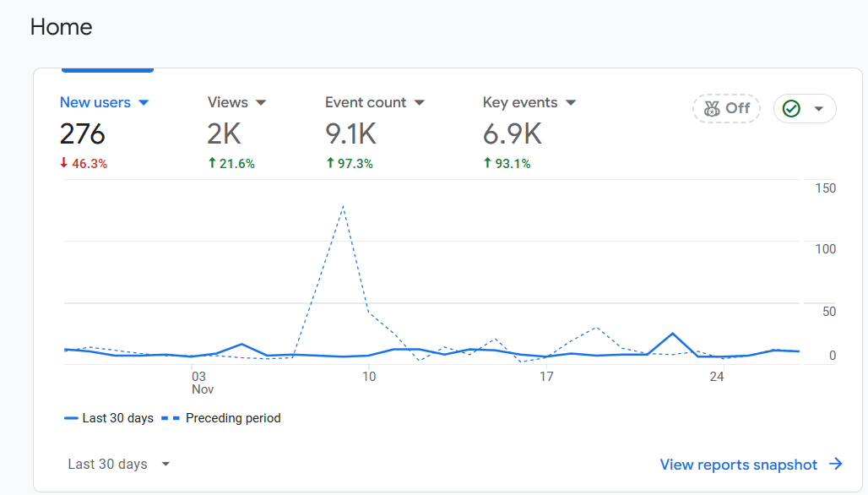Switch to the Event count tab
Image resolution: width=868 pixels, height=495 pixels.
pyautogui.click(x=366, y=102)
